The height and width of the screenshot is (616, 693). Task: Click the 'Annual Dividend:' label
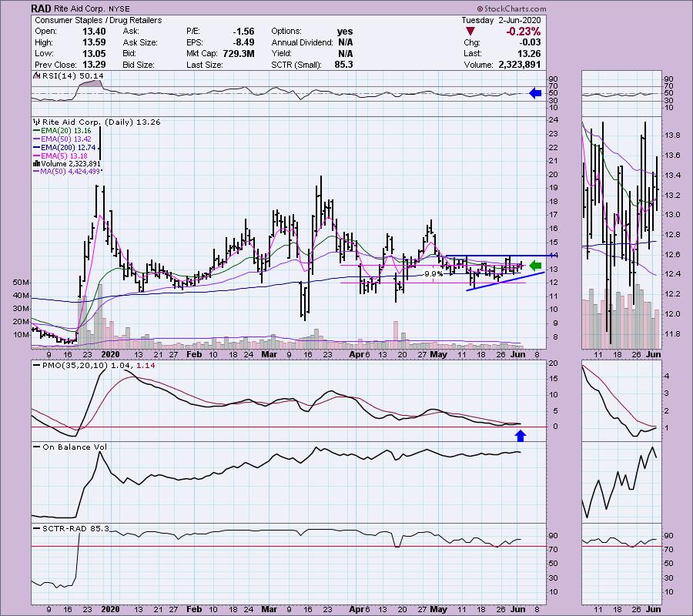(303, 42)
